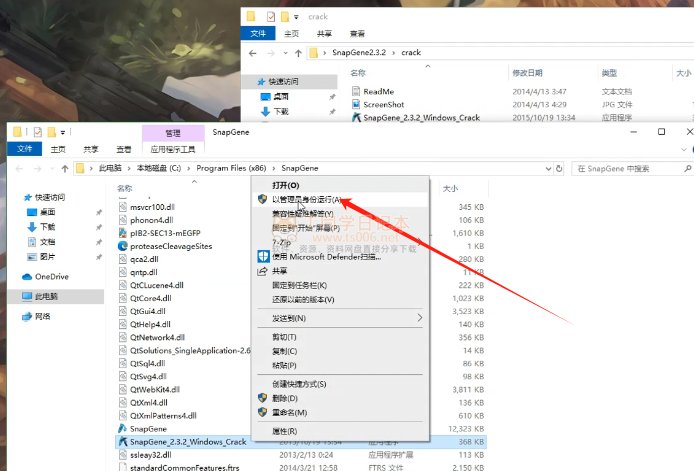Select Open (打开) in context menu

(285, 185)
